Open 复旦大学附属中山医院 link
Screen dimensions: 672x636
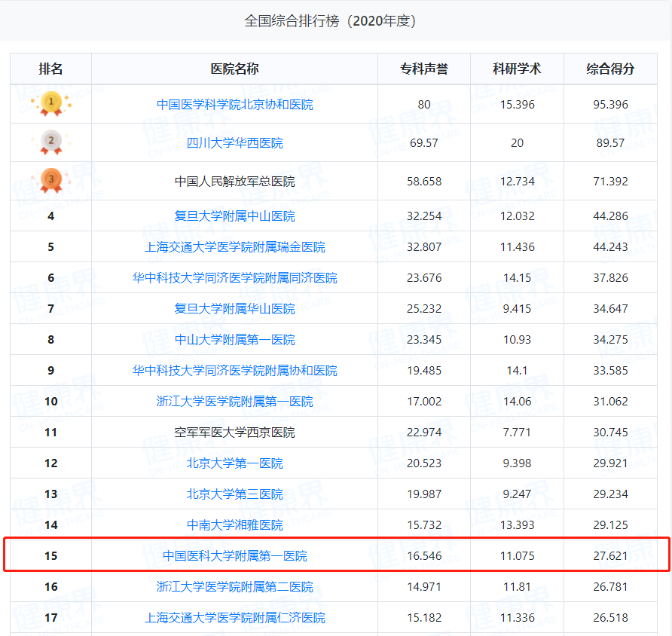pyautogui.click(x=234, y=216)
